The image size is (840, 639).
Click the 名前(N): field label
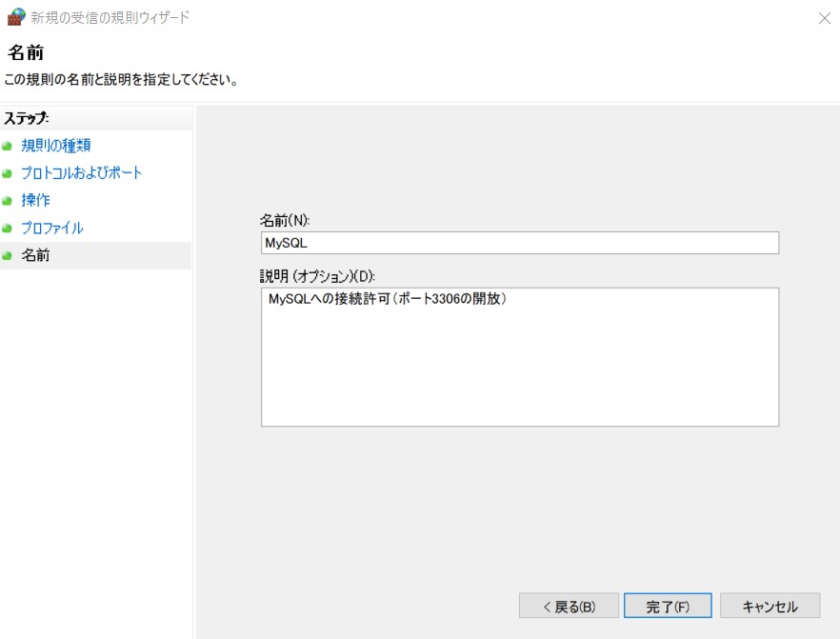[x=285, y=220]
